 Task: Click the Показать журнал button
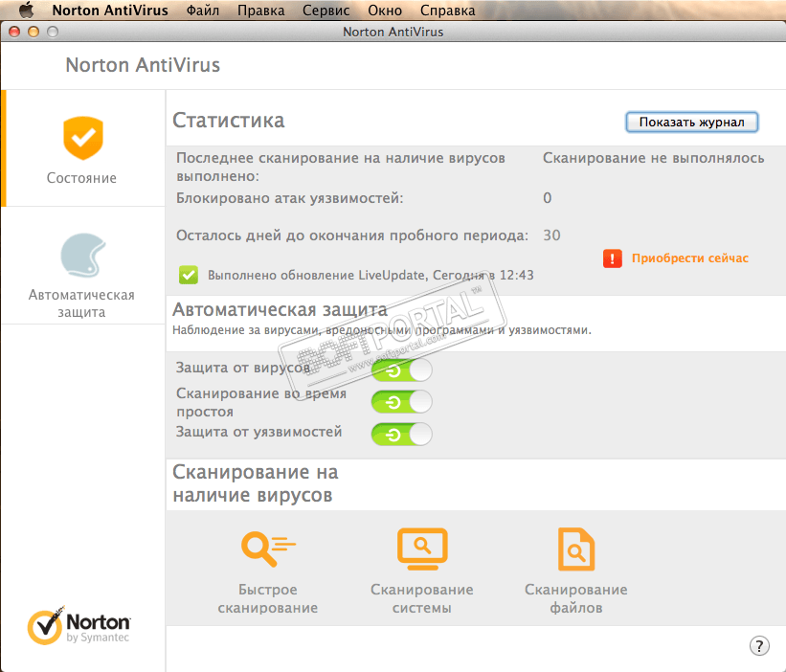coord(692,123)
